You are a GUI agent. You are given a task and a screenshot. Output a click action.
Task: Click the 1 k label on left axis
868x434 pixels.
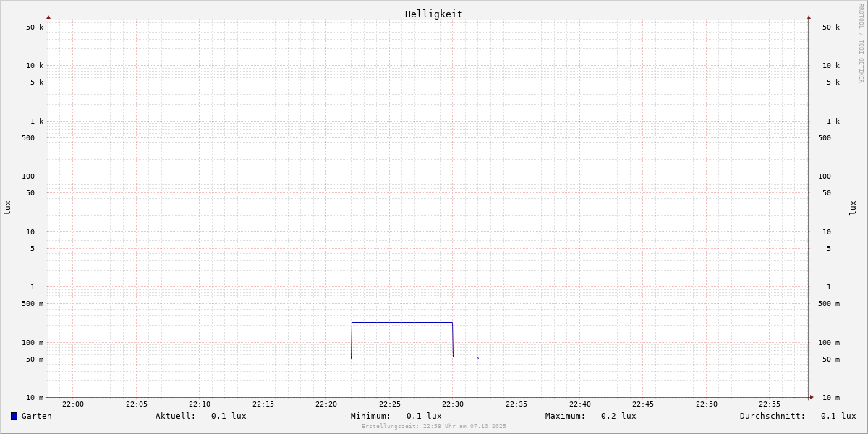point(37,122)
